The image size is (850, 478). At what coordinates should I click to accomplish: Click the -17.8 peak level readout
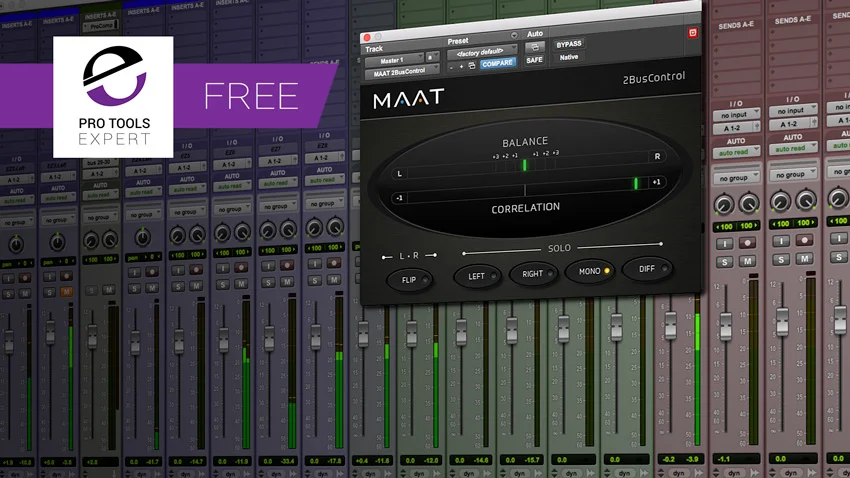tap(335, 461)
